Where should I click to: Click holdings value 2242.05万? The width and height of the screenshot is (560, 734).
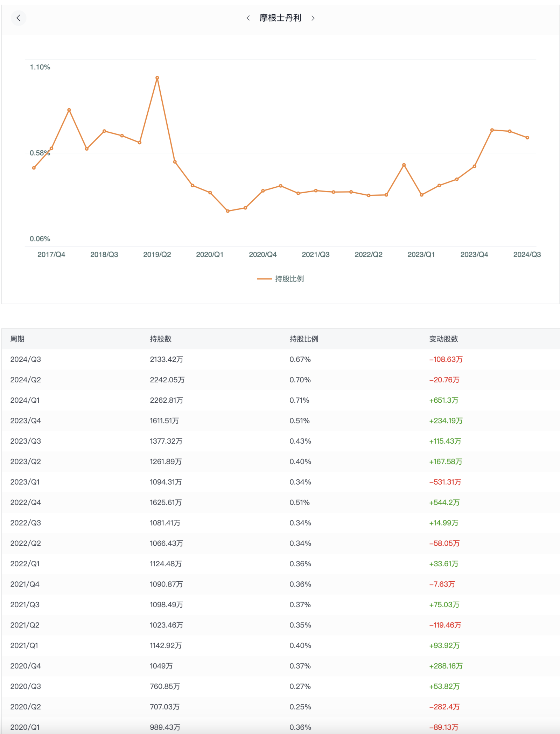[x=167, y=380]
